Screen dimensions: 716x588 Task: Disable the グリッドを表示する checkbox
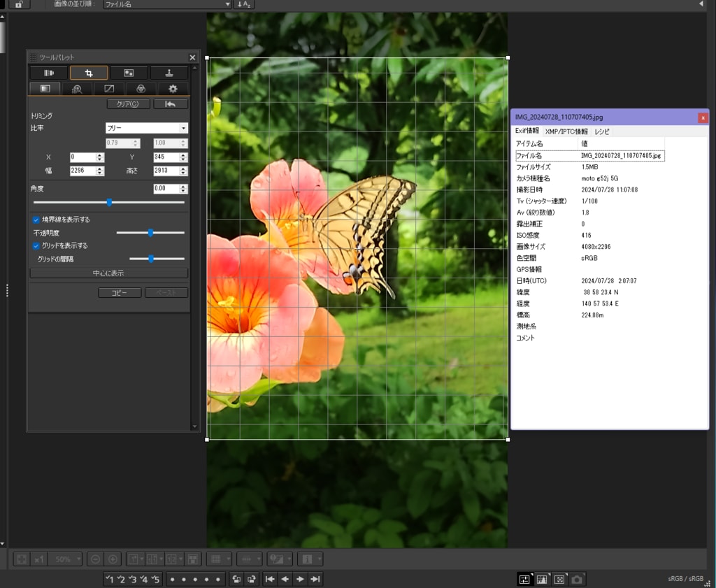[36, 245]
